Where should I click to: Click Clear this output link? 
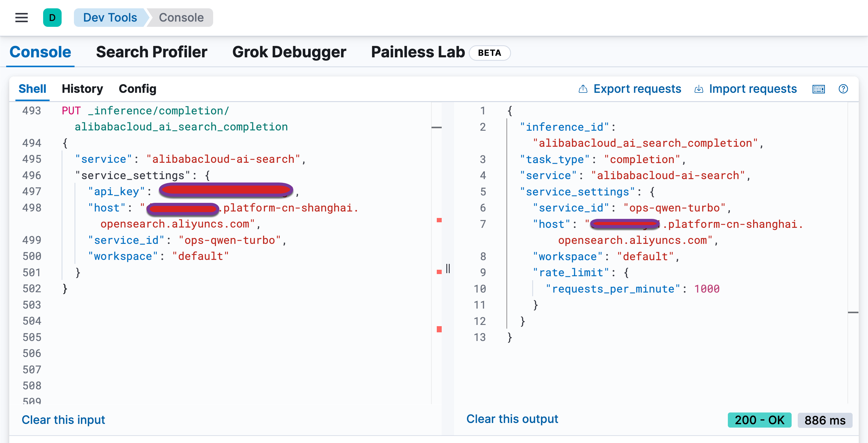pos(512,419)
